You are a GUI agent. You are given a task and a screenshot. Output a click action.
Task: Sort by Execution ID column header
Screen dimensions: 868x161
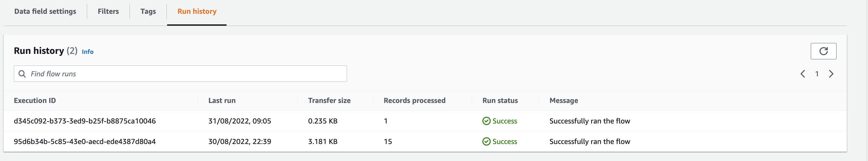pos(35,100)
